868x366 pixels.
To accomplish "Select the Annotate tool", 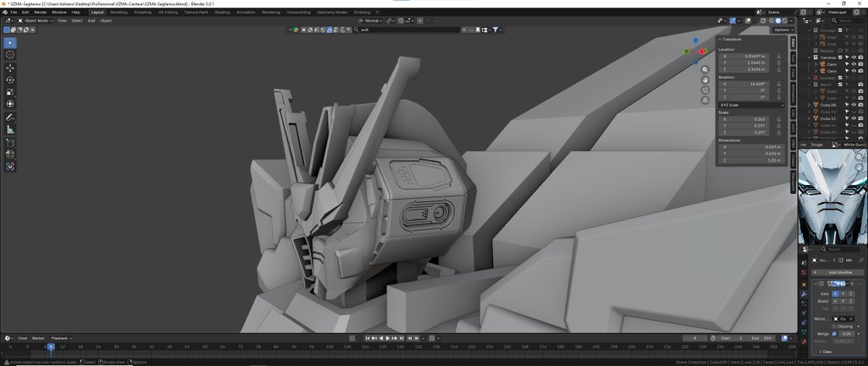I will point(10,117).
